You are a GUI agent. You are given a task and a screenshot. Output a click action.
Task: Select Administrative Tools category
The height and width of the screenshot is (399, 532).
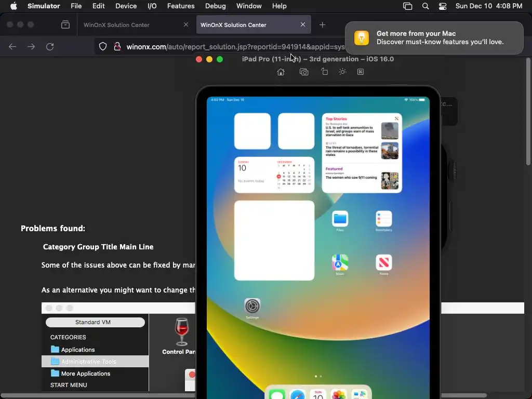[x=95, y=362]
